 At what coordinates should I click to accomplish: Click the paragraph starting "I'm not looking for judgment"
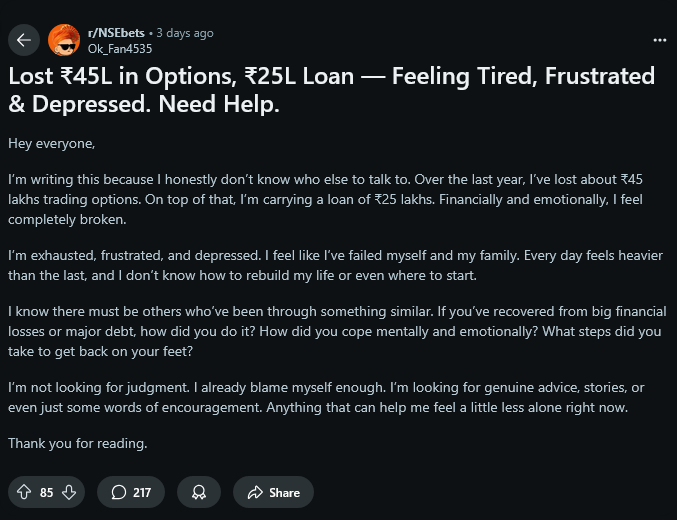(x=330, y=397)
